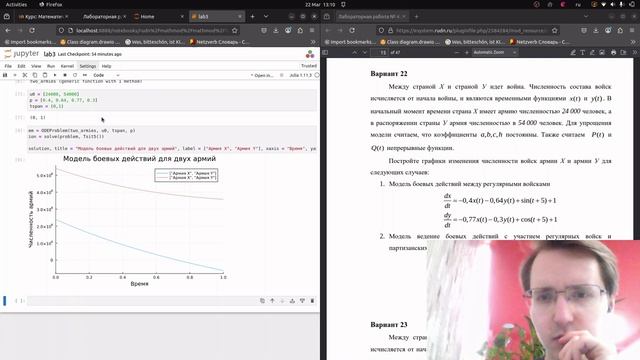The height and width of the screenshot is (360, 640).
Task: Paste cell using the Jupyter clipboard icon
Action: pyautogui.click(x=45, y=75)
